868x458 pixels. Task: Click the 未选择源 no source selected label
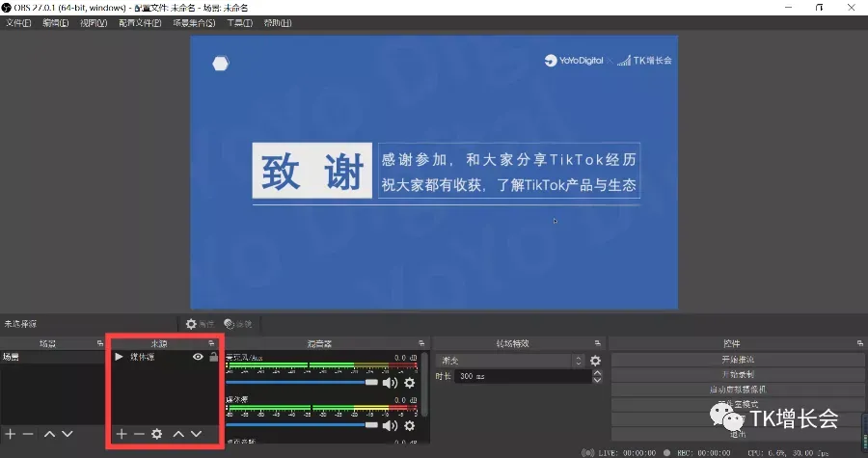[20, 324]
